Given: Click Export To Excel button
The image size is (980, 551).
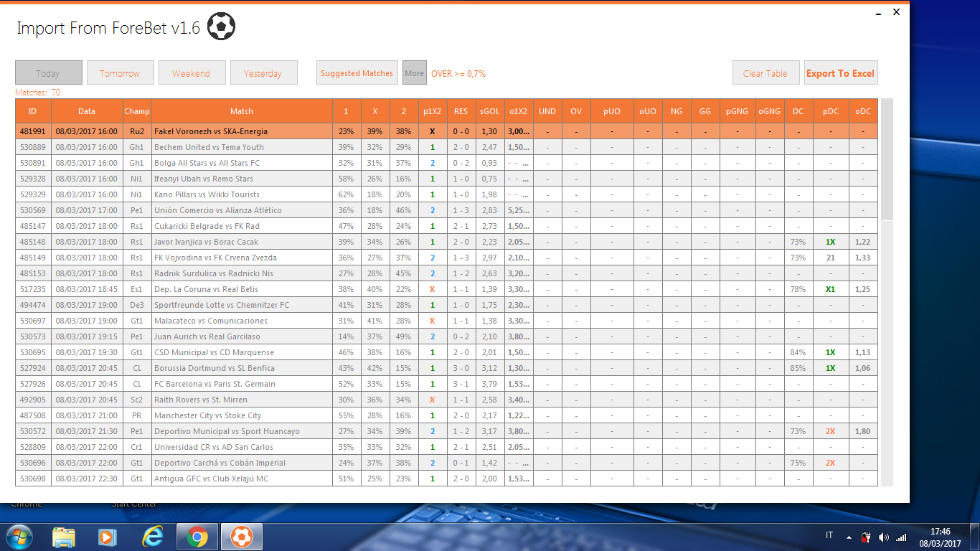Looking at the screenshot, I should (x=841, y=72).
